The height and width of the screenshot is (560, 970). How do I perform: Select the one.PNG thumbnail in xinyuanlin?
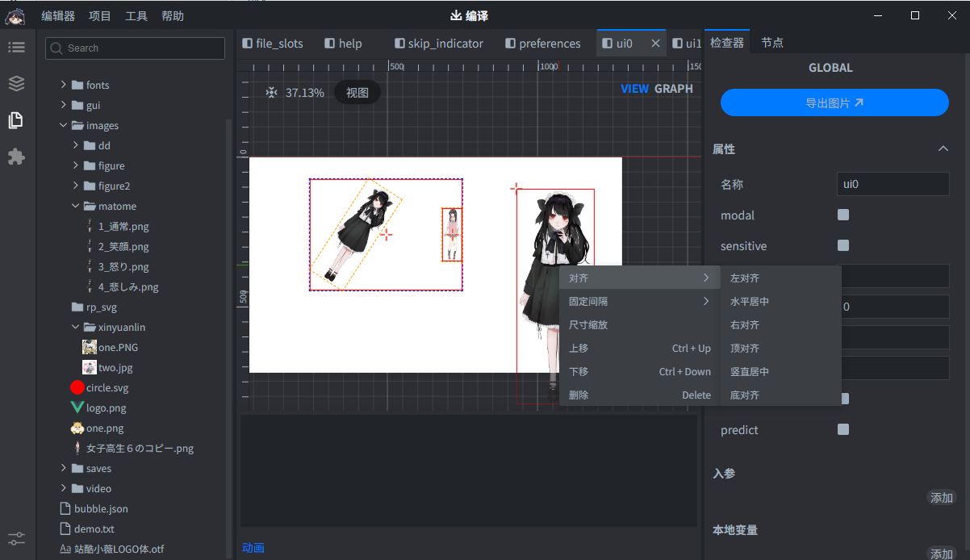click(x=90, y=347)
